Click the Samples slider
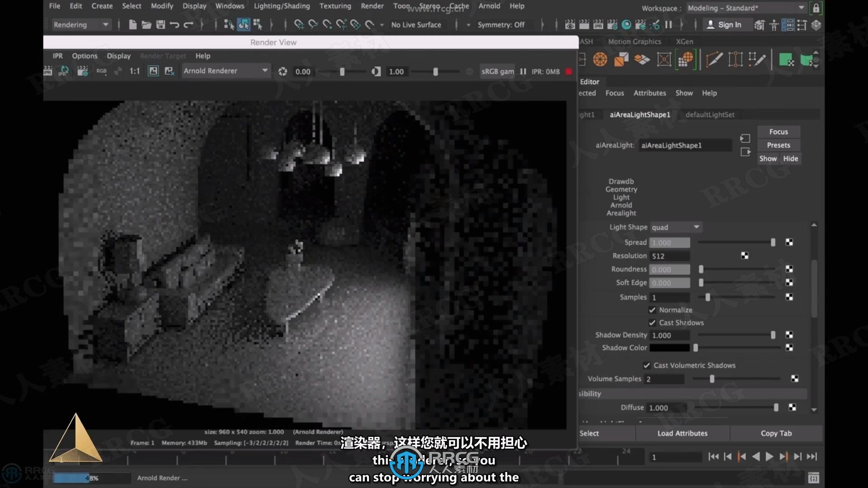The image size is (868, 488). (x=737, y=297)
